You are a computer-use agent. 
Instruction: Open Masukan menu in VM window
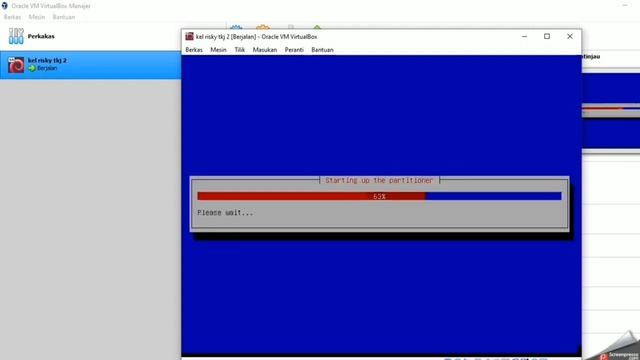(x=264, y=50)
